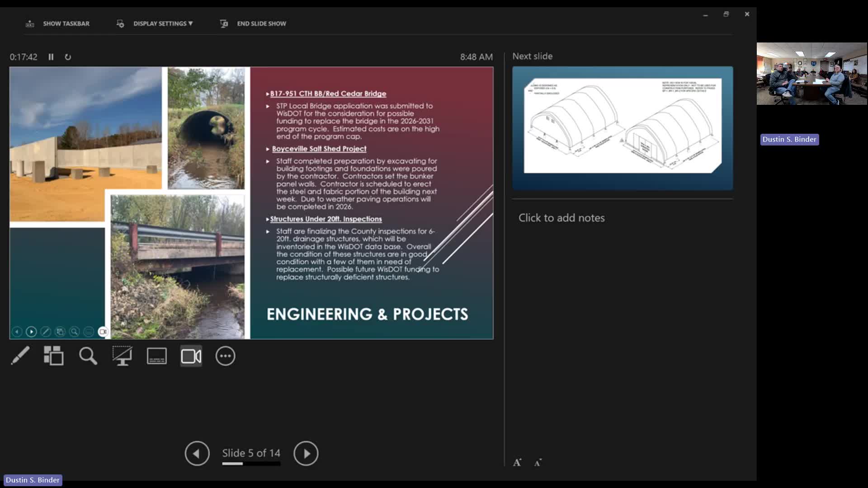Select the pen and laser pointer tools
Viewport: 868px width, 488px height.
coord(20,356)
